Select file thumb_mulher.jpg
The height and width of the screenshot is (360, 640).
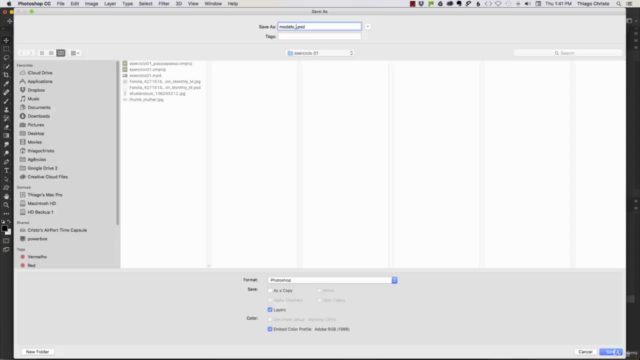tap(147, 100)
